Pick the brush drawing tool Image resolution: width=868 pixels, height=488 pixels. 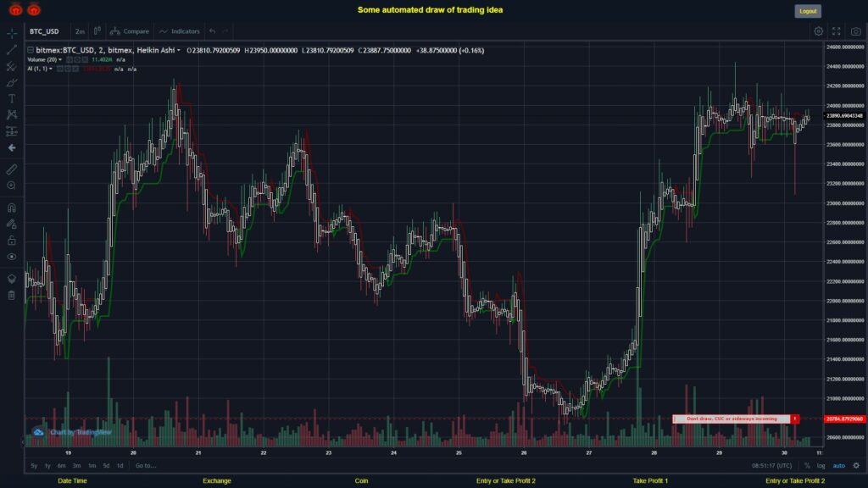tap(12, 82)
